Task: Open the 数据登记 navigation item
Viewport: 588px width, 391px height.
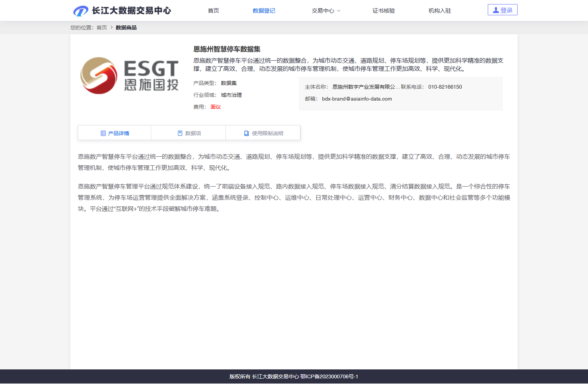Action: 264,11
